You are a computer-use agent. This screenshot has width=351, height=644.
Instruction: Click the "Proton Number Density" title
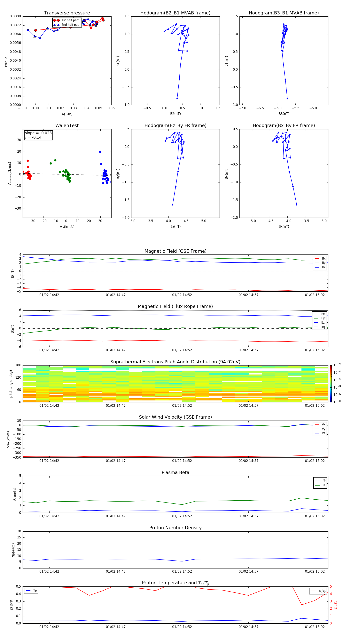[x=175, y=528]
